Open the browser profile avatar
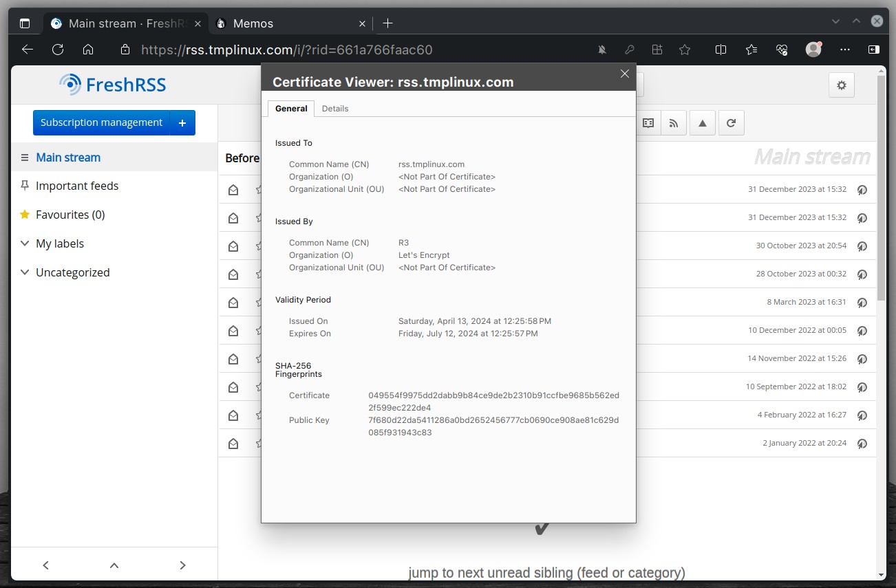896x588 pixels. pyautogui.click(x=813, y=50)
